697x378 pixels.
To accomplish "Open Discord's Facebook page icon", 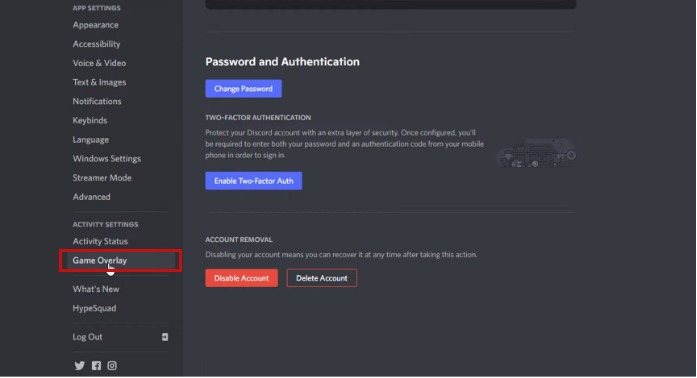I will 96,366.
